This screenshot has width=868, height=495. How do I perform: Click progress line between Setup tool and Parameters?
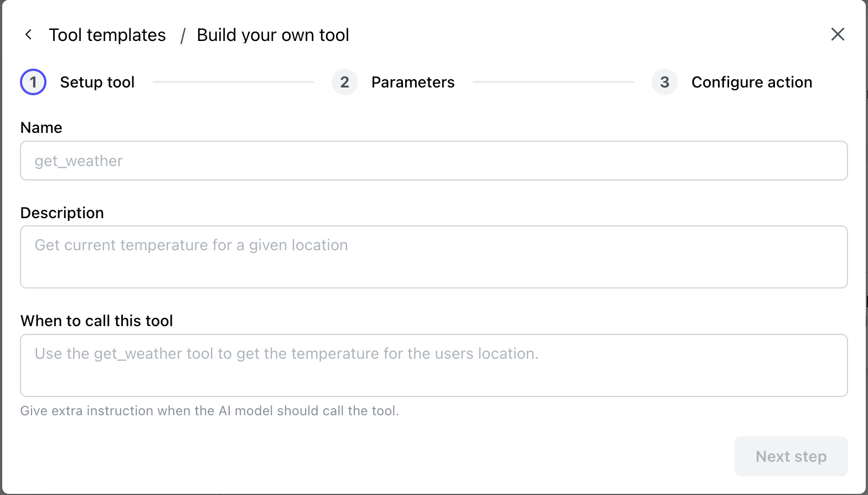(x=233, y=82)
